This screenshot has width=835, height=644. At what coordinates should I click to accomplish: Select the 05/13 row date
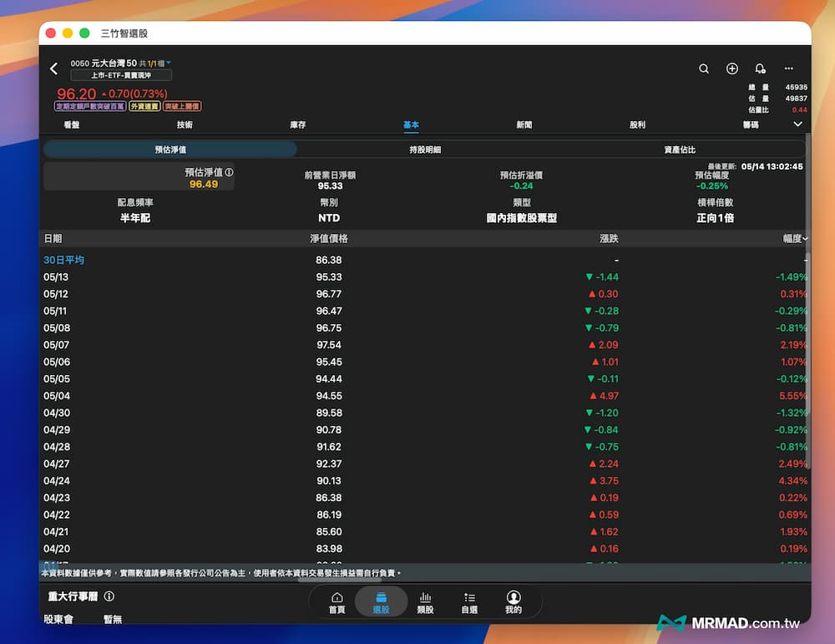tap(56, 277)
